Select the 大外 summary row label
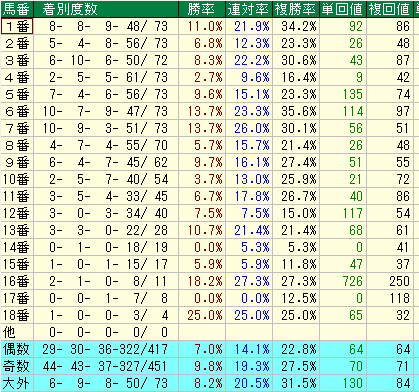Viewport: 419px width, 392px height. [x=16, y=383]
